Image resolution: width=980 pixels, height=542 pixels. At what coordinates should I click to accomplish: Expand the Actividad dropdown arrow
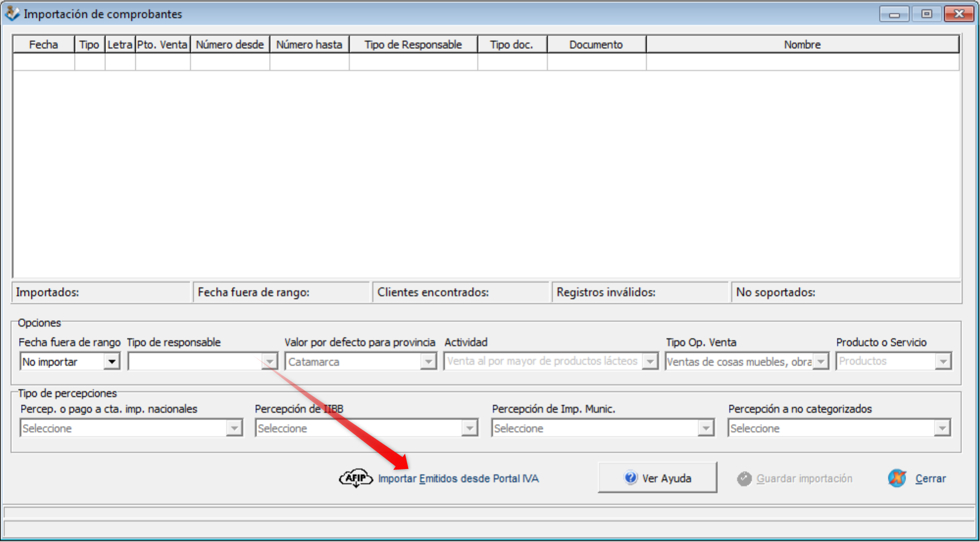point(650,362)
